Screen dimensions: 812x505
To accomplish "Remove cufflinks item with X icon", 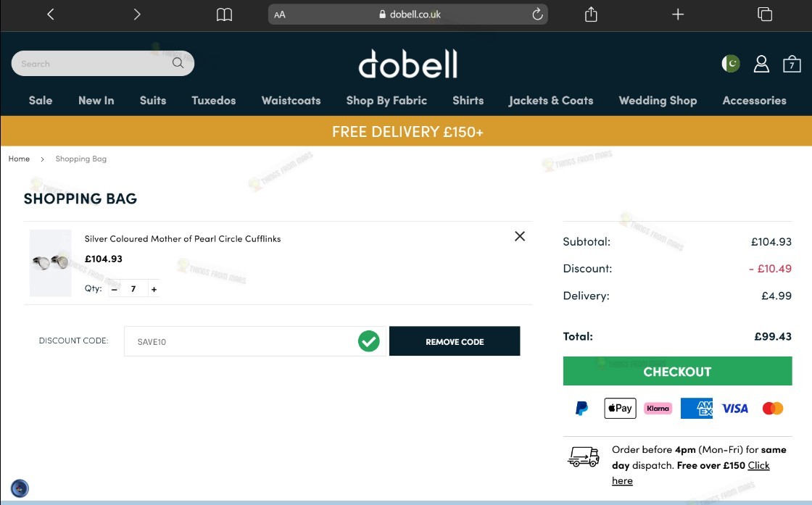I will coord(520,236).
